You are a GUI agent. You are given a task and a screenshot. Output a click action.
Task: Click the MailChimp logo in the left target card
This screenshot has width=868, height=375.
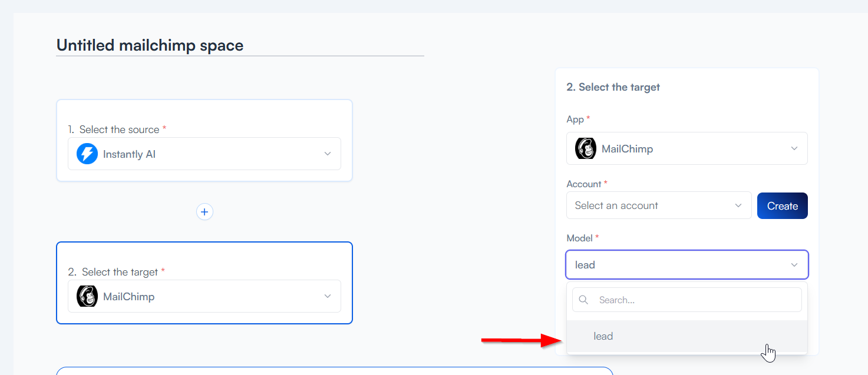(x=87, y=296)
